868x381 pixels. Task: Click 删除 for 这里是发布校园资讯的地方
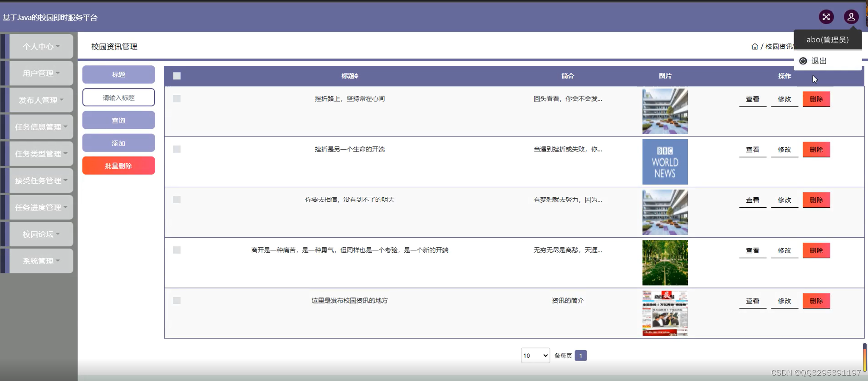coord(816,301)
